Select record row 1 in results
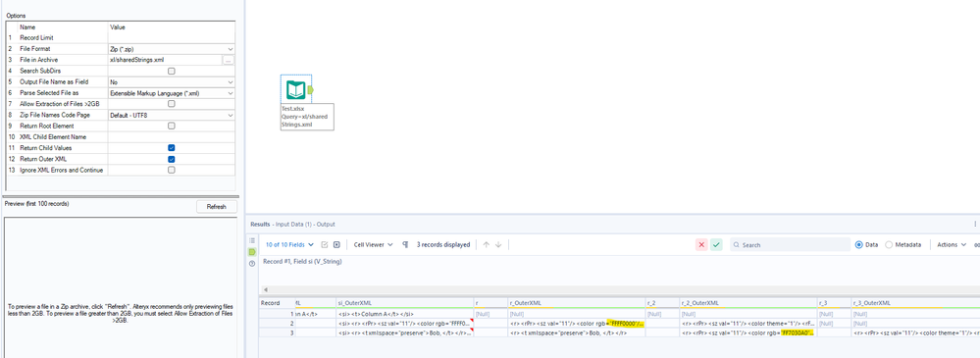 tap(277, 314)
